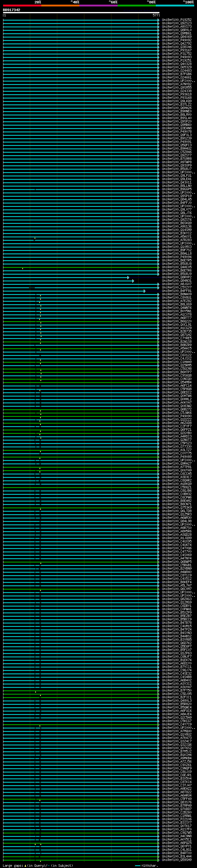This screenshot has width=197, height=868.
Task: Click yellow gap marker on the Q4AC05 row
Action: point(22,268)
